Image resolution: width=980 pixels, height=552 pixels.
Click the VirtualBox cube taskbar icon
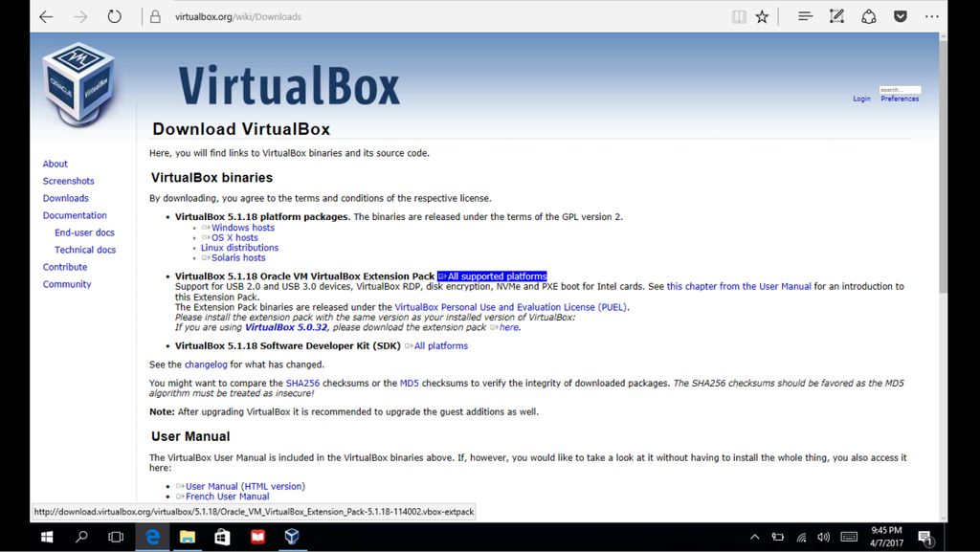pos(292,537)
